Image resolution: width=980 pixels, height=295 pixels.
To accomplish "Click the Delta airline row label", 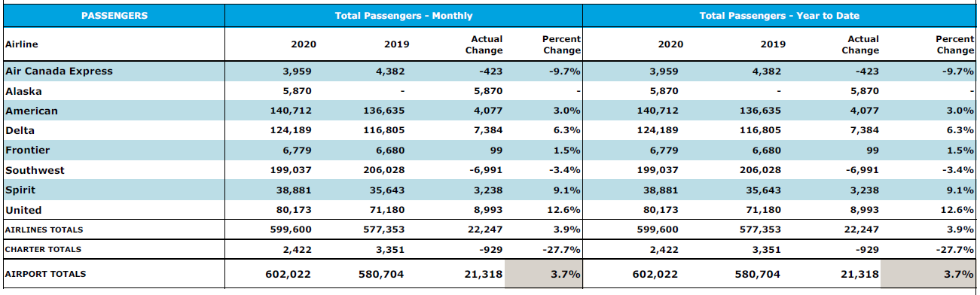I will (x=20, y=130).
